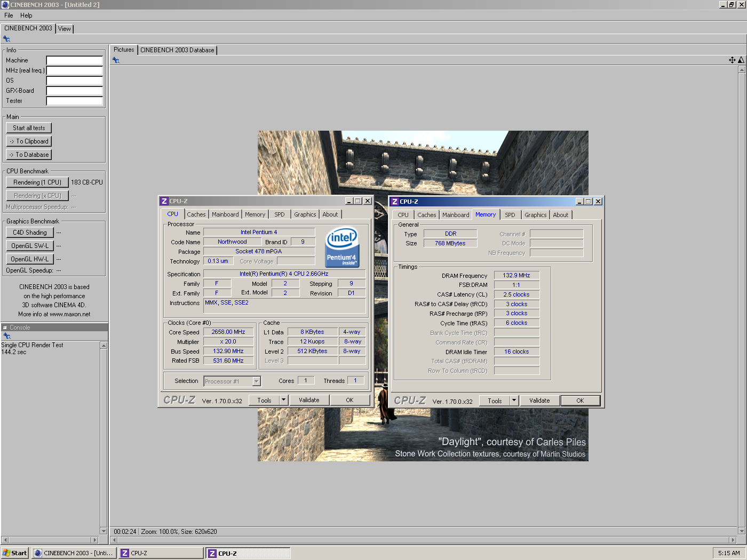The image size is (747, 560).
Task: Open the Mainboard tab in the right CPU-Z window
Action: (456, 215)
